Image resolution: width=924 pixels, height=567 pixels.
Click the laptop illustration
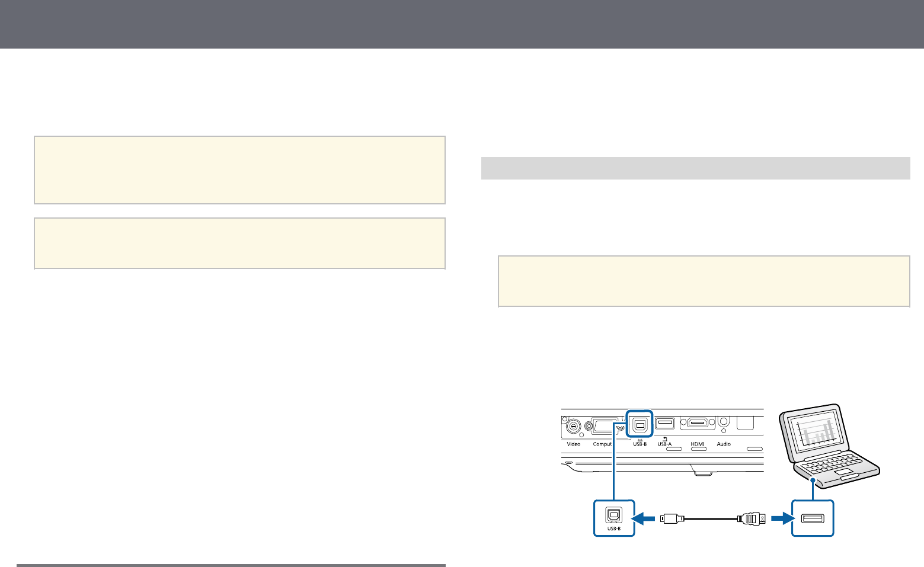tap(829, 446)
